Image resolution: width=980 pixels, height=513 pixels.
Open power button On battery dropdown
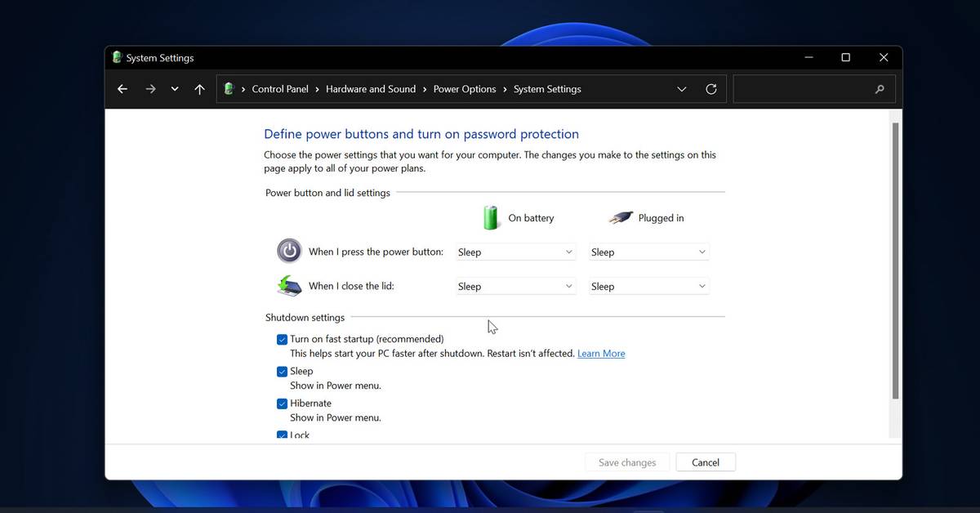point(515,252)
